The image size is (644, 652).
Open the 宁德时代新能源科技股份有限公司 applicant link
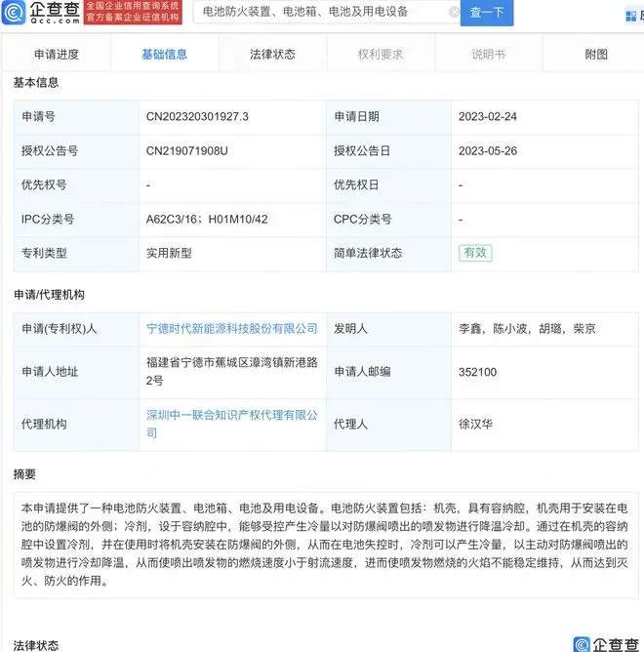(x=231, y=329)
